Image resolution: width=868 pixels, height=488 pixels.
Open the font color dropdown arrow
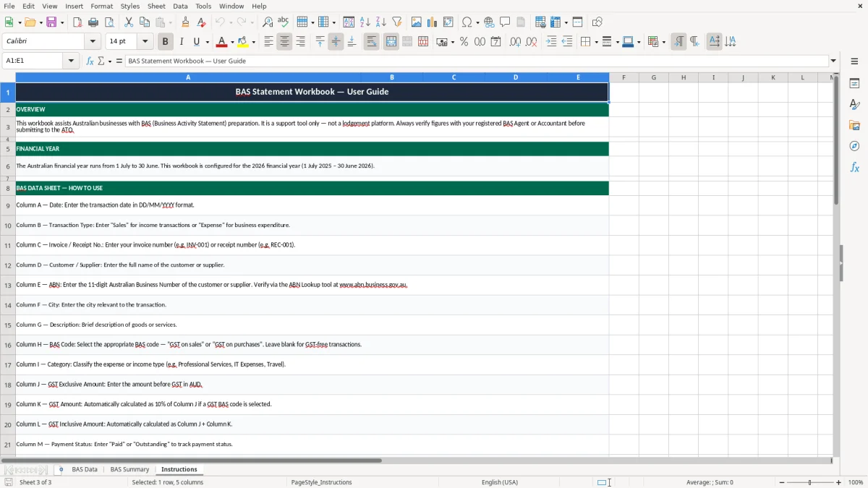[x=231, y=42]
